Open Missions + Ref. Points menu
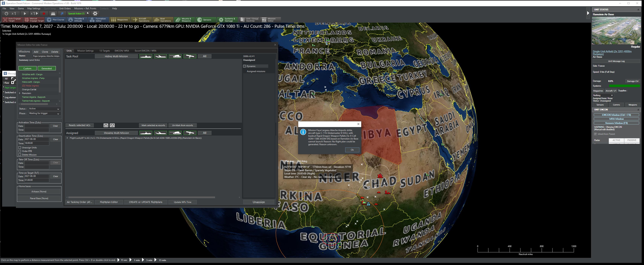644x265 pixels. coord(85,8)
